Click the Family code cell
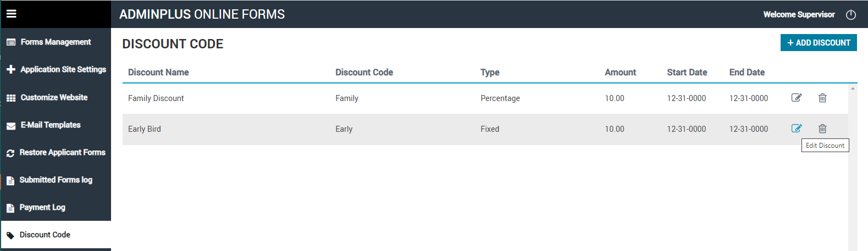 347,98
